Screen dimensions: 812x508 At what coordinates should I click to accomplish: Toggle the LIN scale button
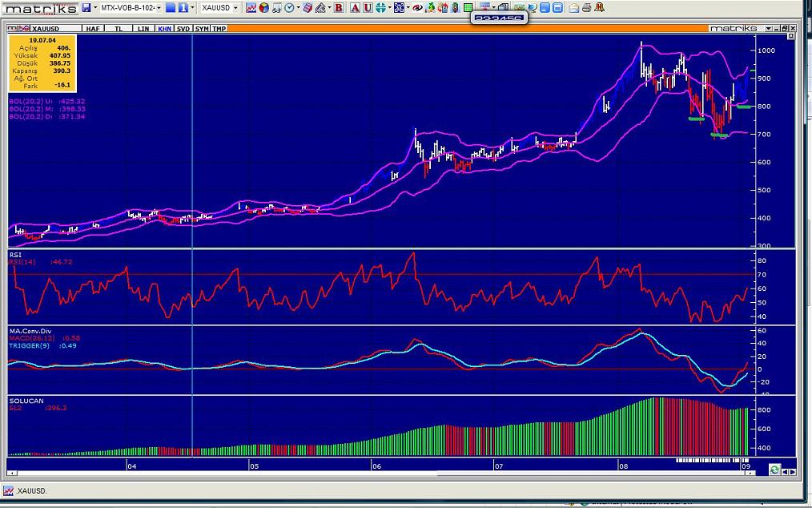tap(143, 28)
